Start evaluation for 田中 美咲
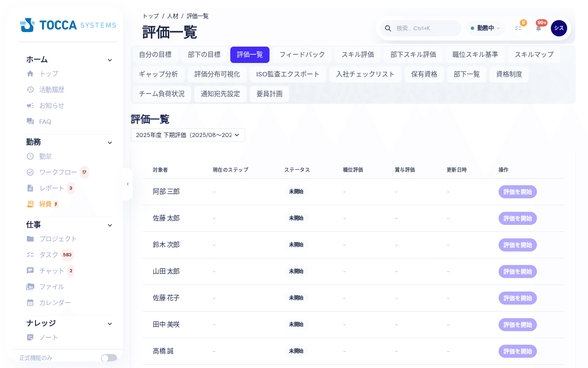The height and width of the screenshot is (368, 588). [518, 325]
